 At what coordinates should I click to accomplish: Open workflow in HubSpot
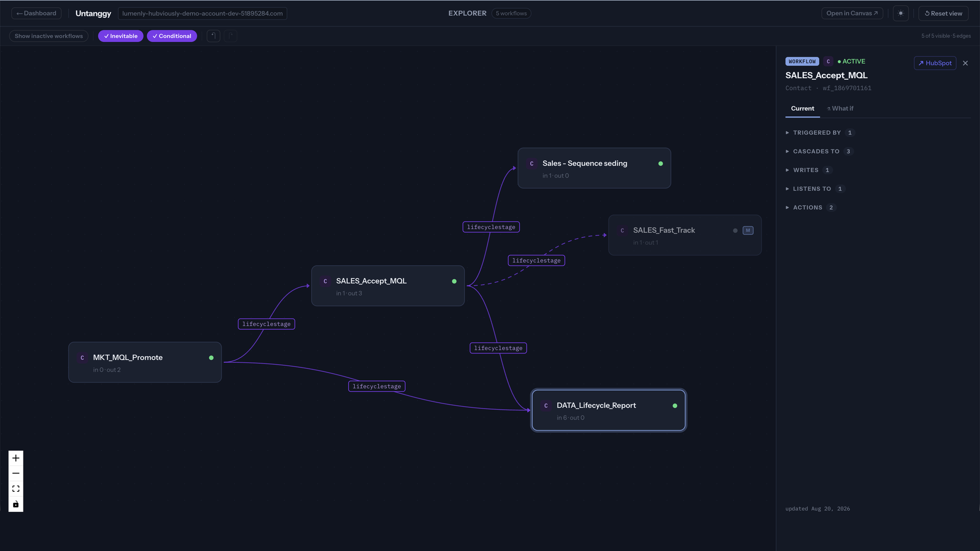tap(935, 63)
